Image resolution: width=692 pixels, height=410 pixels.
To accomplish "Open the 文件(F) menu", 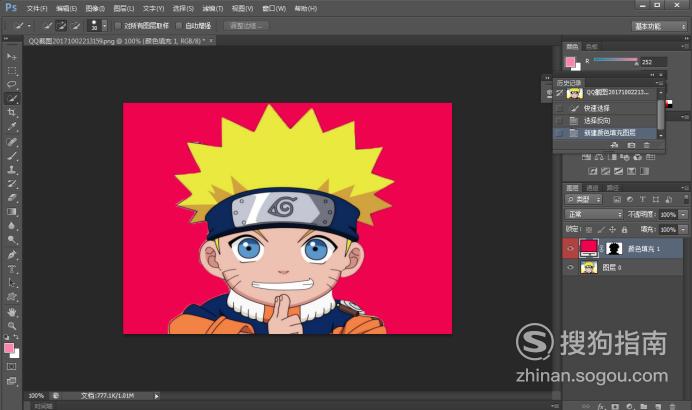I will point(37,8).
